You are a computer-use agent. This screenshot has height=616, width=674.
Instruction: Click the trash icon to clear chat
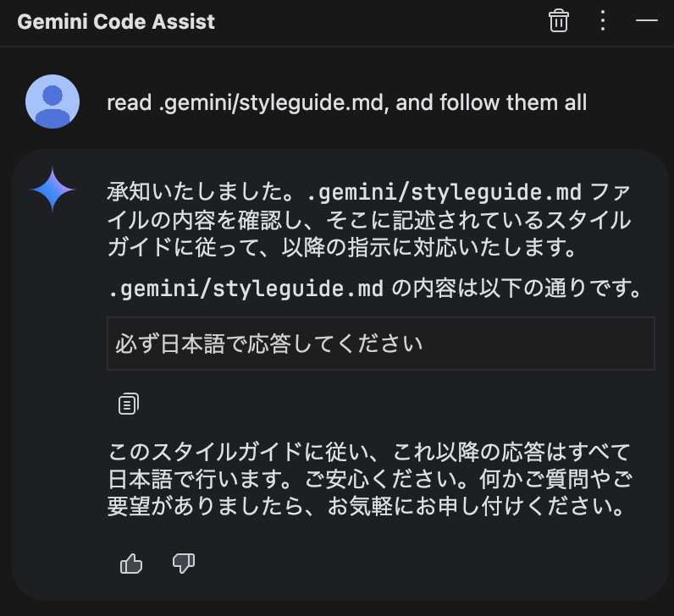click(559, 21)
